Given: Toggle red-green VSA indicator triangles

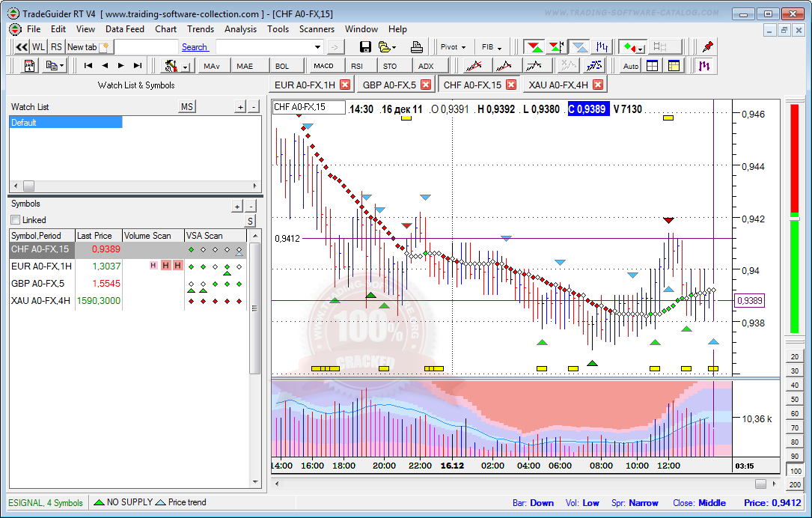Looking at the screenshot, I should point(534,47).
